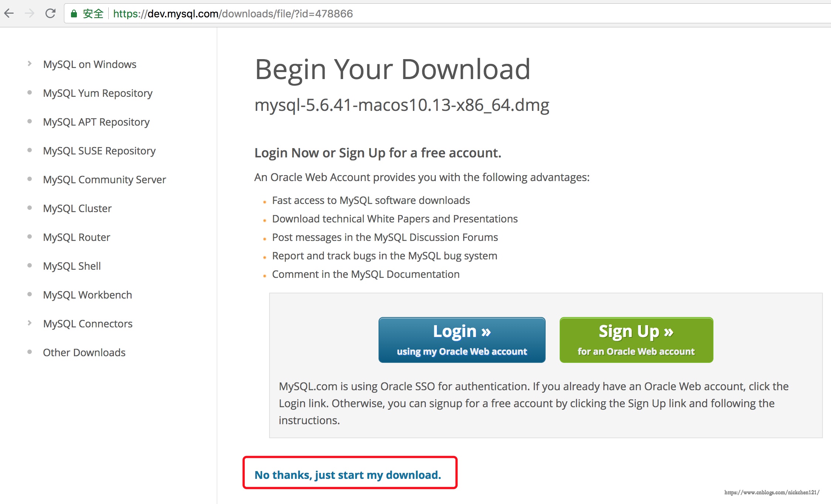Viewport: 831px width, 504px height.
Task: Click the page refresh icon
Action: (x=50, y=13)
